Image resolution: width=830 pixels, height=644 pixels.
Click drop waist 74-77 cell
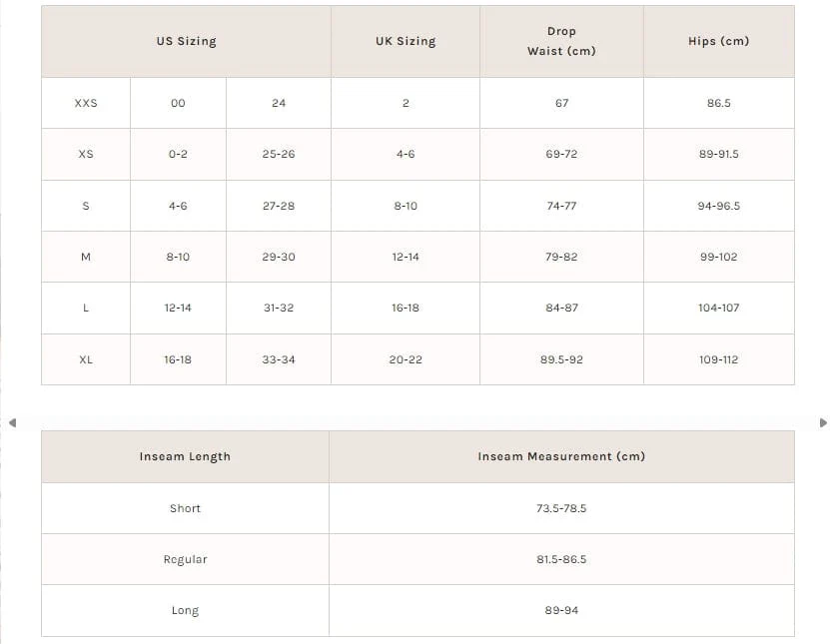pyautogui.click(x=561, y=206)
